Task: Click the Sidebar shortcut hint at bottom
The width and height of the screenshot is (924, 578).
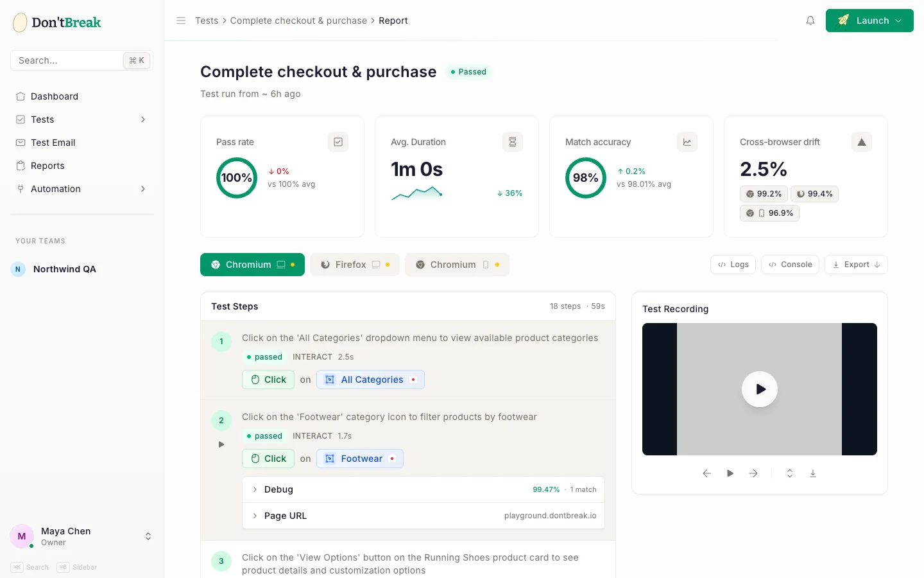Action: 77,567
